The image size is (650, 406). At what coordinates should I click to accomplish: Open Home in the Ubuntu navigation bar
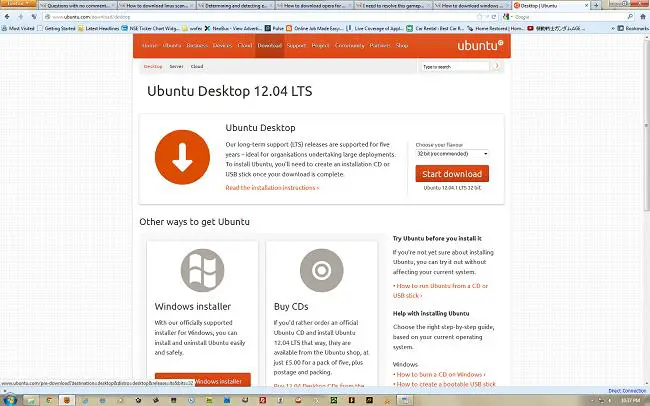(149, 46)
